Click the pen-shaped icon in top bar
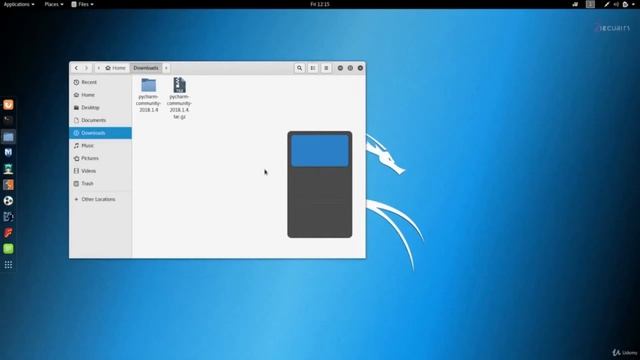Image resolution: width=640 pixels, height=360 pixels. (x=607, y=4)
